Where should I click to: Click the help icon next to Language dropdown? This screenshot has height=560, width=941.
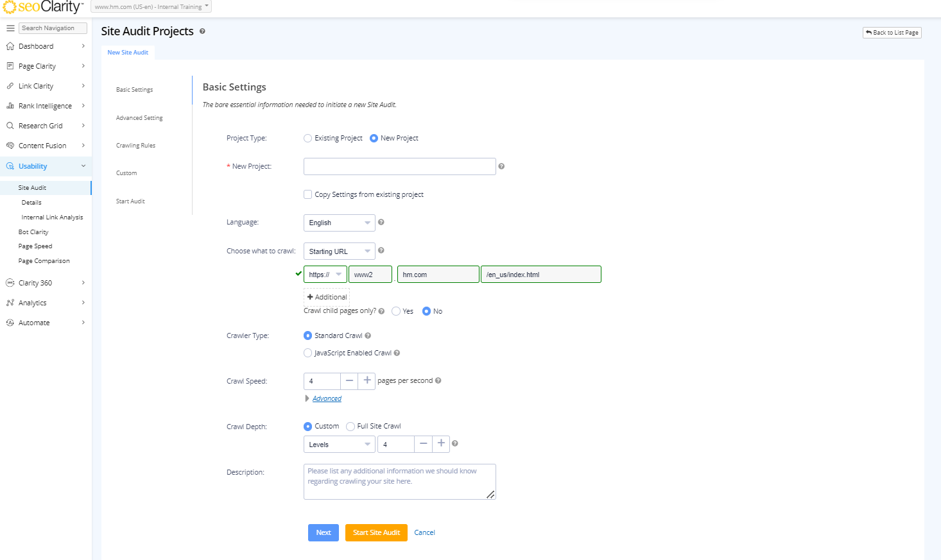[381, 222]
